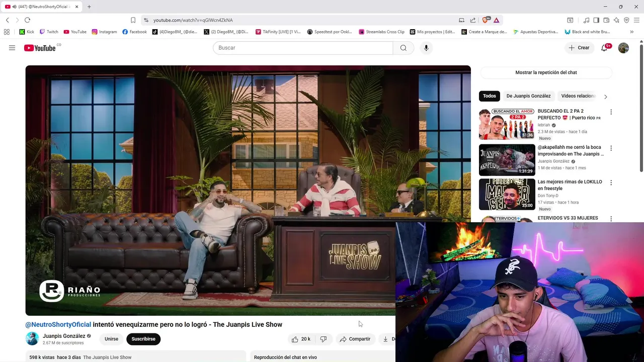This screenshot has height=362, width=644.
Task: Open the Brave Rewards triangle icon
Action: 497,20
